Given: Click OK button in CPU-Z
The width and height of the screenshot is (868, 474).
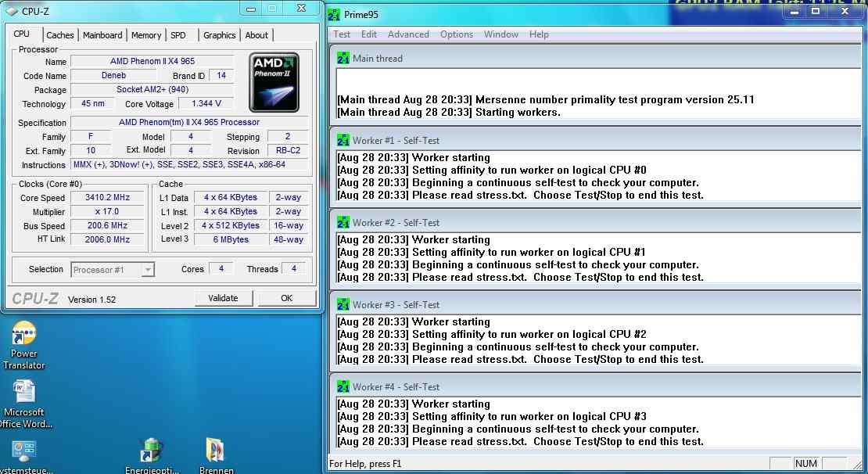Looking at the screenshot, I should point(287,298).
